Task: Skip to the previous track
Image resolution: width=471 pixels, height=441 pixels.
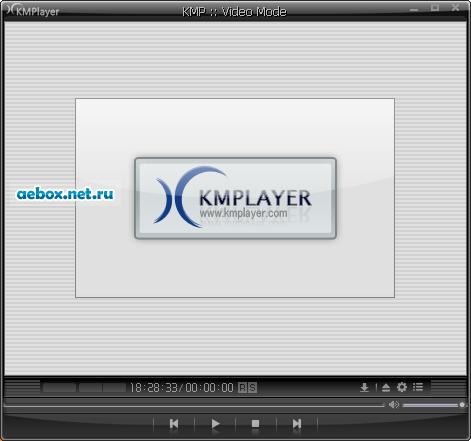Action: (x=174, y=424)
